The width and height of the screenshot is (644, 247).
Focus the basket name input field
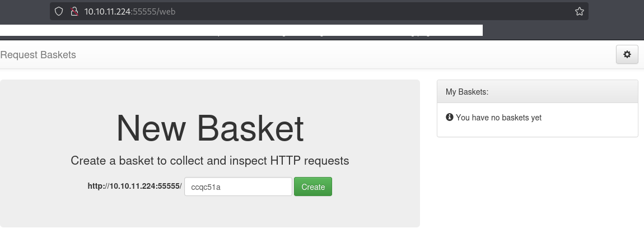[x=238, y=187]
